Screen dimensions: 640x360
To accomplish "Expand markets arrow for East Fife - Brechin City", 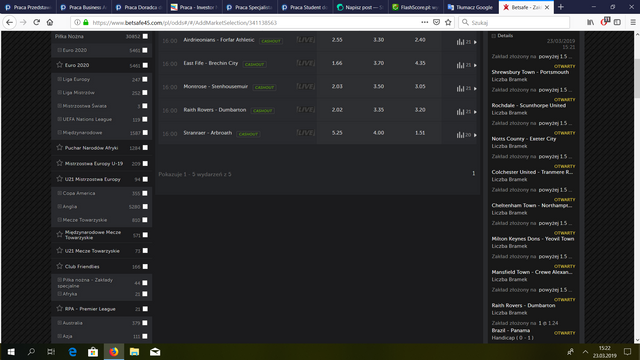I will (475, 65).
